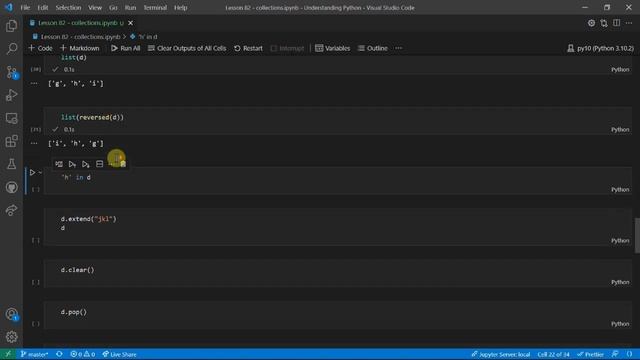640x360 pixels.
Task: Expand output options for reversed list result
Action: point(34,143)
